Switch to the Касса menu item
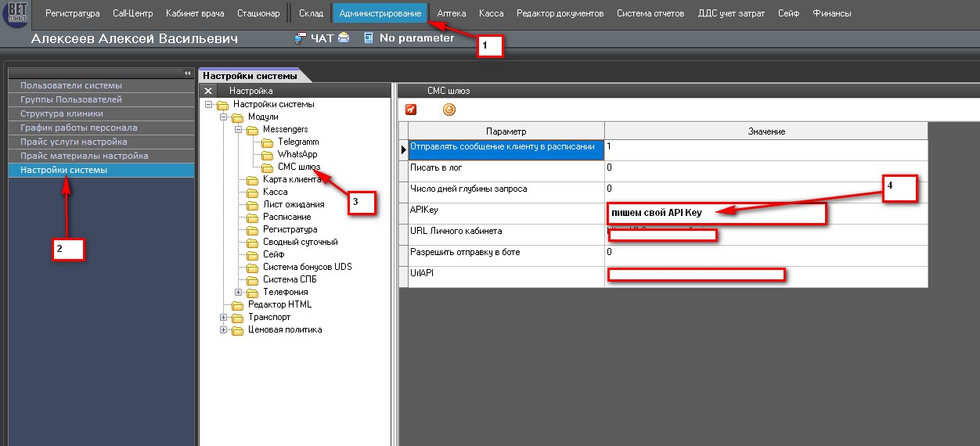The height and width of the screenshot is (446, 980). pos(491,13)
